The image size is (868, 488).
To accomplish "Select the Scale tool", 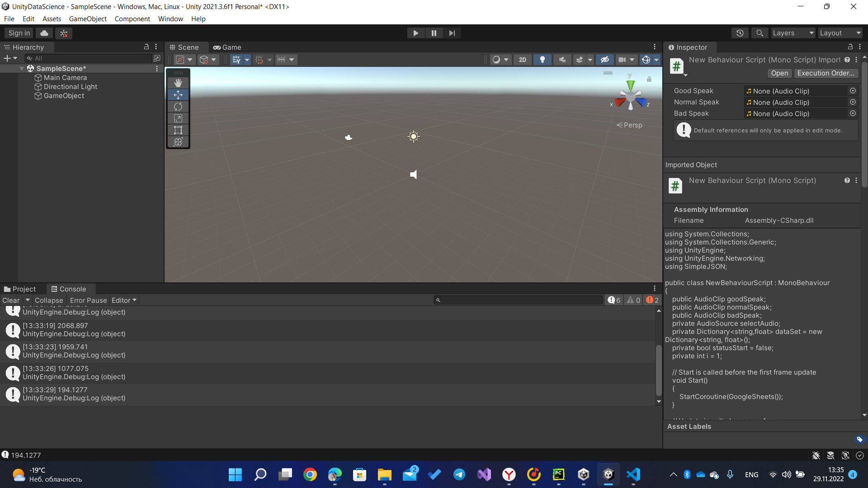I will tap(178, 118).
